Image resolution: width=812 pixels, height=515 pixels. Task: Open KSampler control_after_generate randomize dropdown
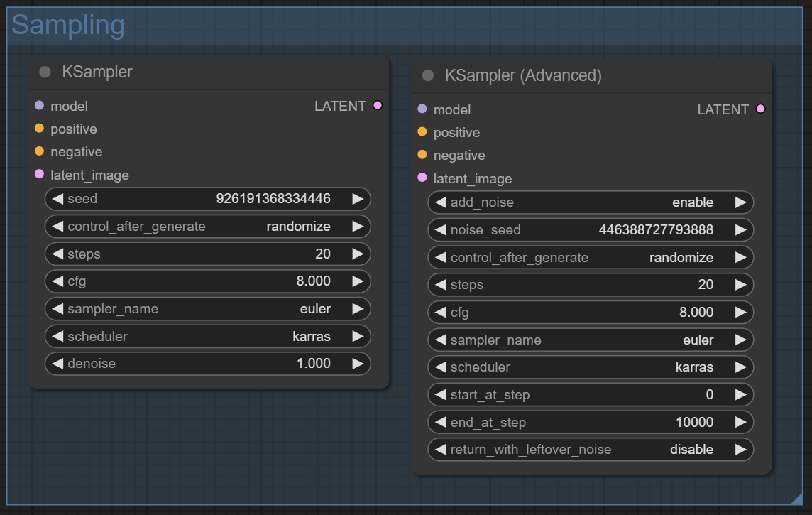coord(208,227)
